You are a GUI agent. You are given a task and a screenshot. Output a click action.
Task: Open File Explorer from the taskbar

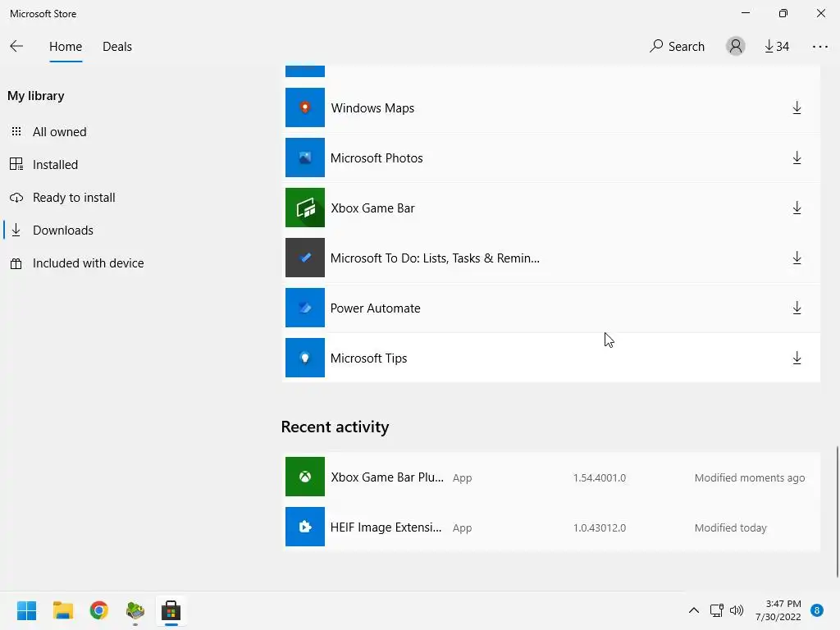62,610
